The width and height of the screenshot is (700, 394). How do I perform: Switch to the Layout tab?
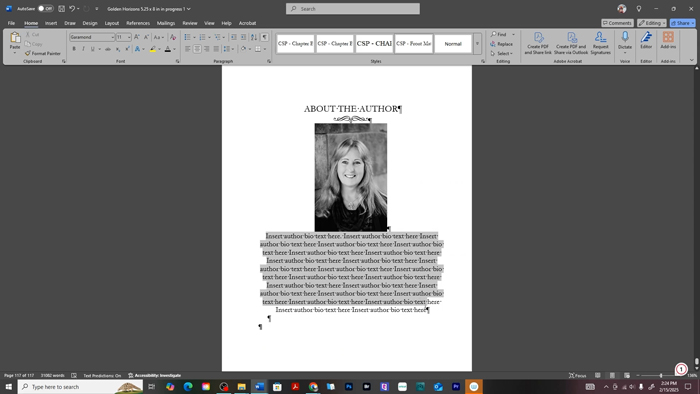click(x=112, y=23)
